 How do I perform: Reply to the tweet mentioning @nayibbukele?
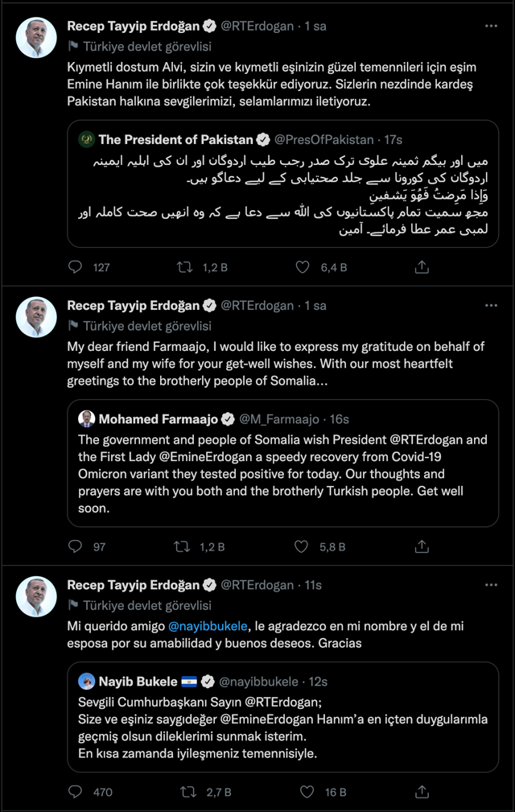coord(76,792)
